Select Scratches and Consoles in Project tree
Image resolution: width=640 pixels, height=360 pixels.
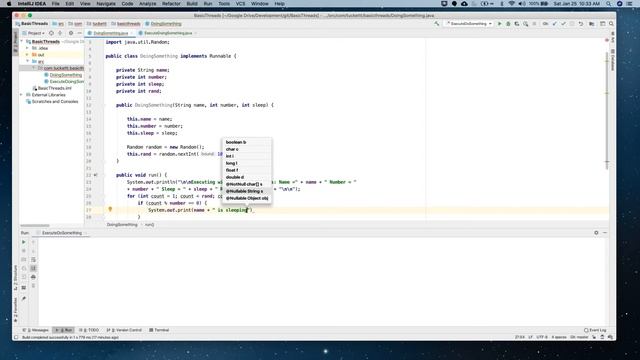coord(55,101)
